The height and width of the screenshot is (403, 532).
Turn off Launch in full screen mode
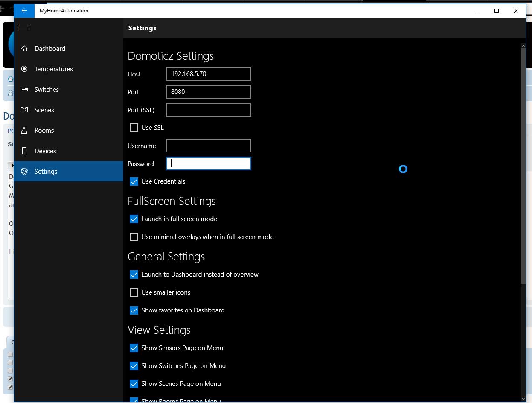click(134, 219)
